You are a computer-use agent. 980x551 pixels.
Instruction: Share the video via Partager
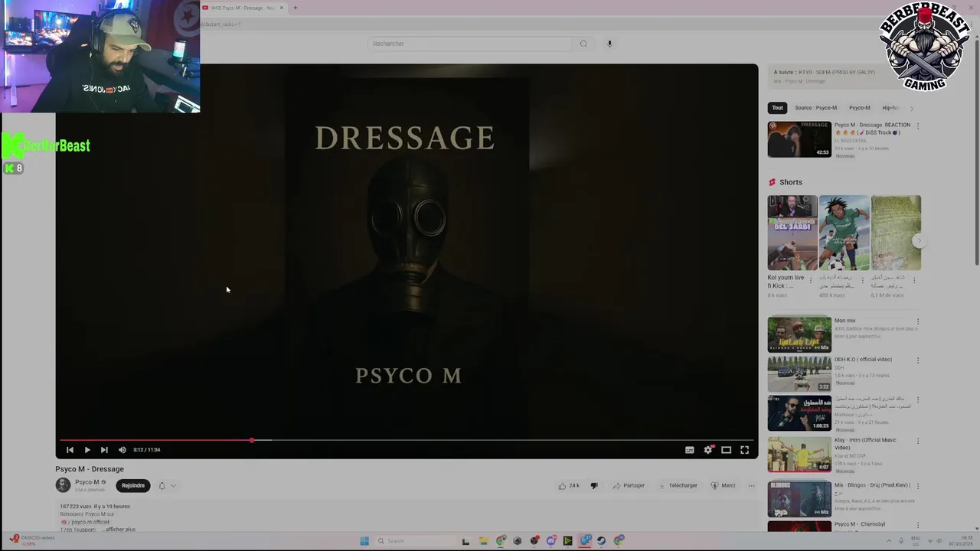[x=629, y=485]
